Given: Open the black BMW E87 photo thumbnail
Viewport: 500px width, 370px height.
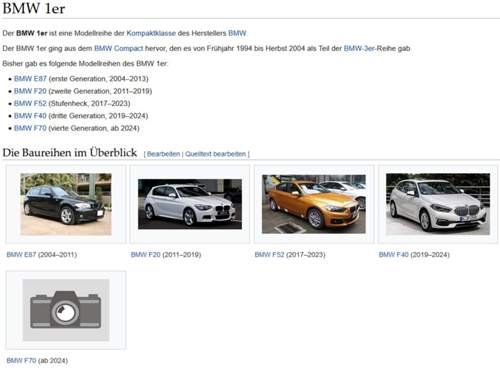Looking at the screenshot, I should pyautogui.click(x=66, y=204).
